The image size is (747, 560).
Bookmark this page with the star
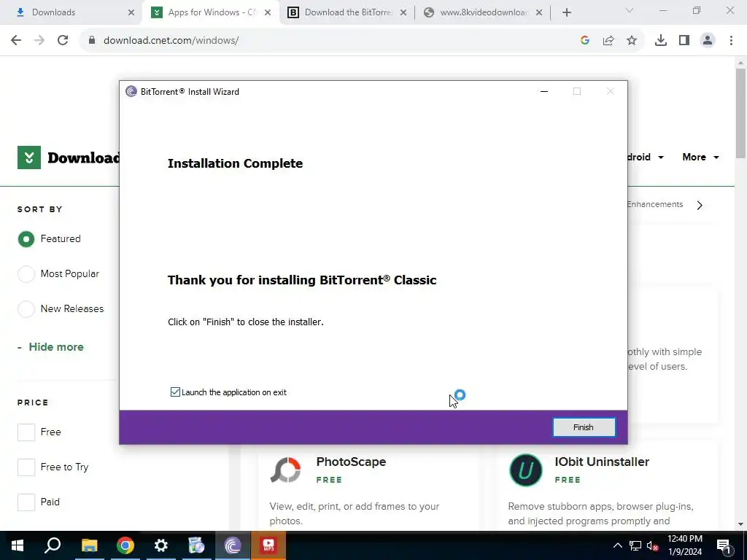click(x=632, y=41)
